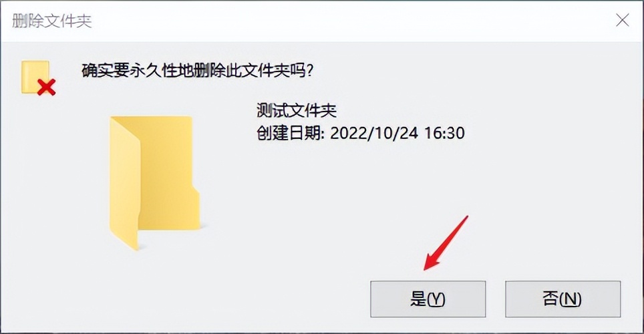Click the 否 character on cancel button

(x=550, y=299)
